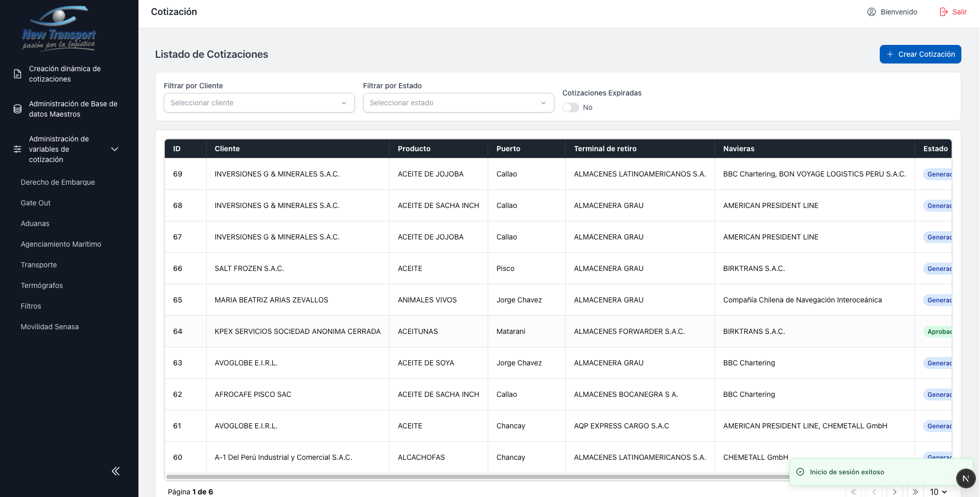Open rows-per-page selector showing 10

(x=938, y=492)
